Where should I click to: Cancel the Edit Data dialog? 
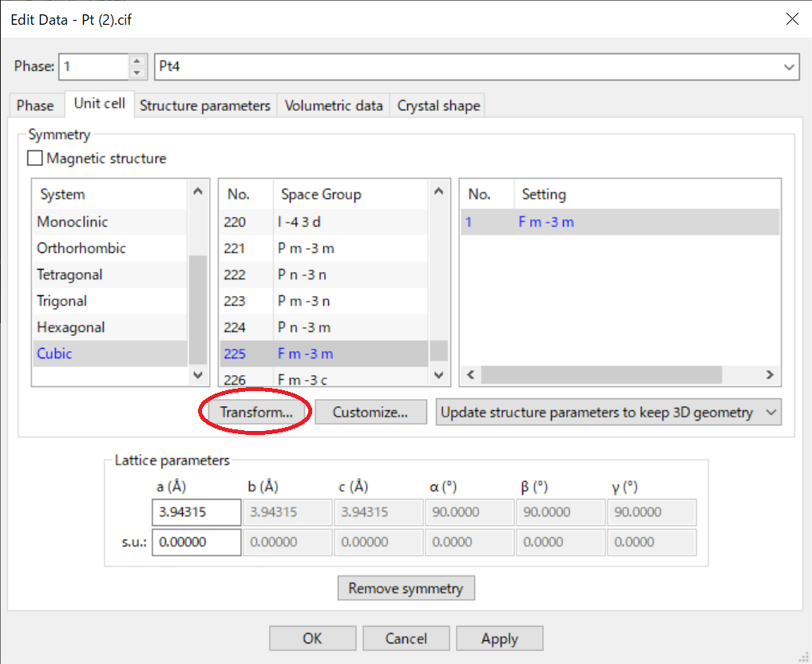pyautogui.click(x=406, y=638)
